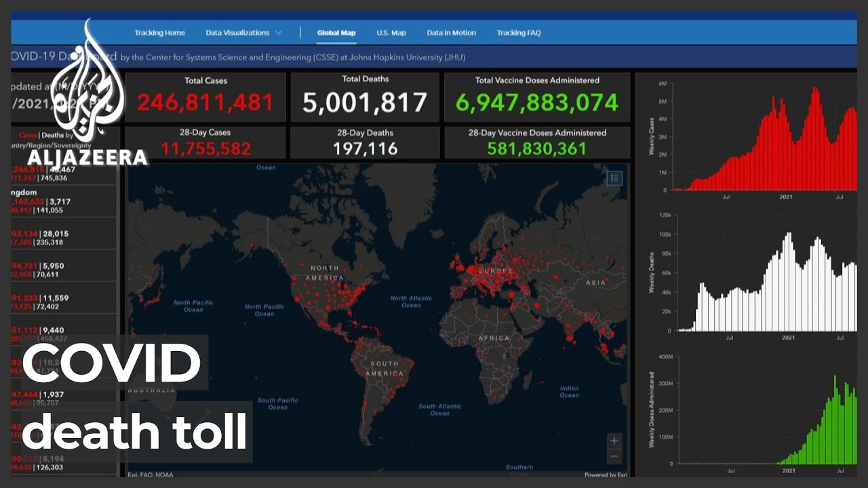
Task: Click the AFRICA label on the map
Action: click(x=494, y=338)
